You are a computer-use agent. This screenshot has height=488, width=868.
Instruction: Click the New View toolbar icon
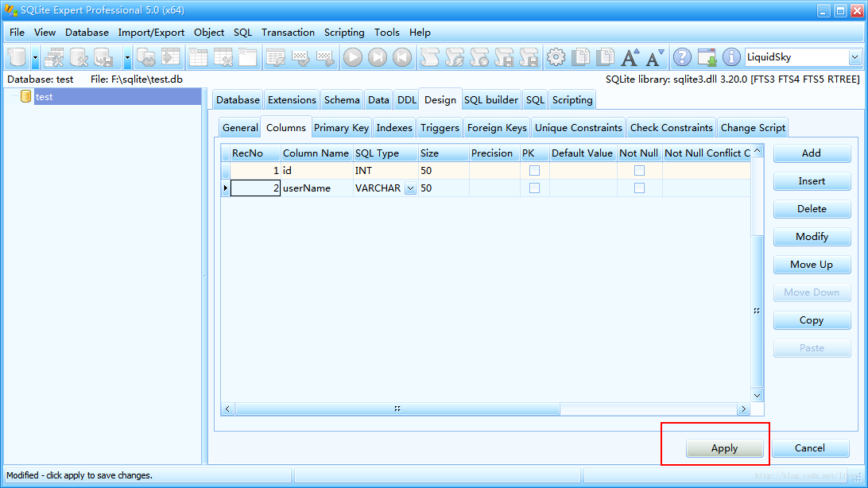247,57
